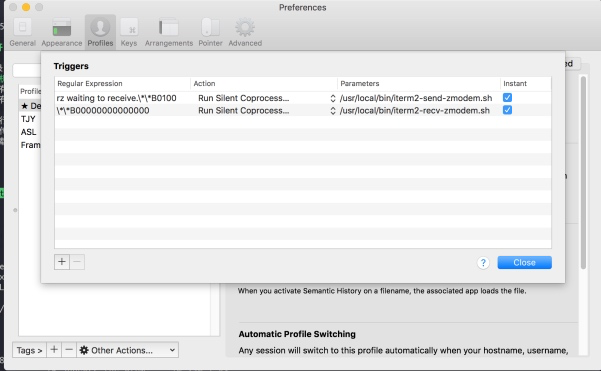The width and height of the screenshot is (601, 371).
Task: Click the Instant column header
Action: [x=525, y=84]
